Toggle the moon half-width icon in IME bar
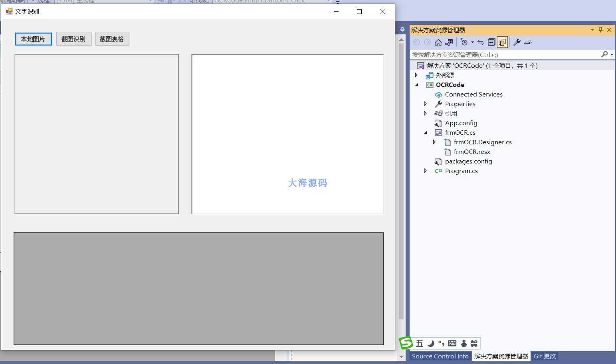The height and width of the screenshot is (364, 616). click(430, 343)
